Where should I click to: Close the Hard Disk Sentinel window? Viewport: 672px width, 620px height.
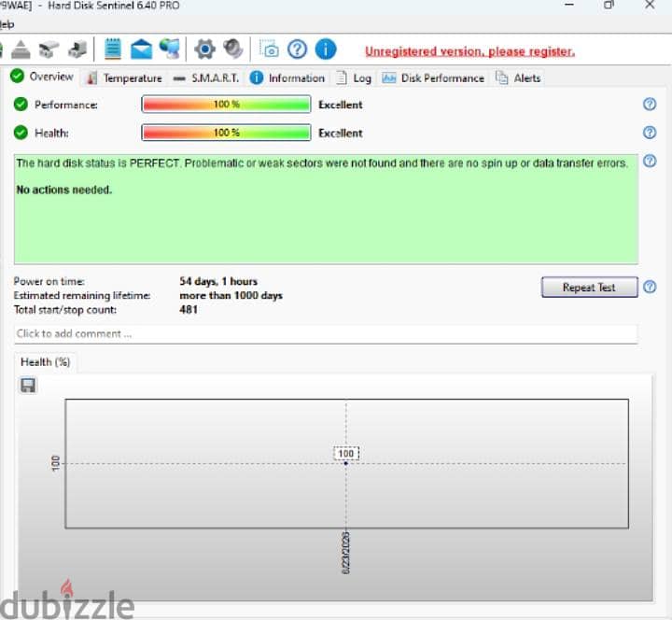650,6
